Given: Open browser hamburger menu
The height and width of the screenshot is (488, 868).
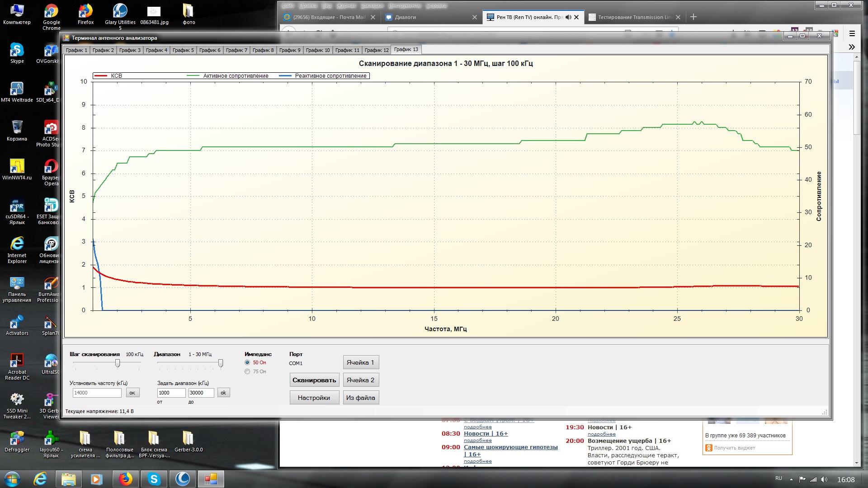Looking at the screenshot, I should pyautogui.click(x=852, y=33).
